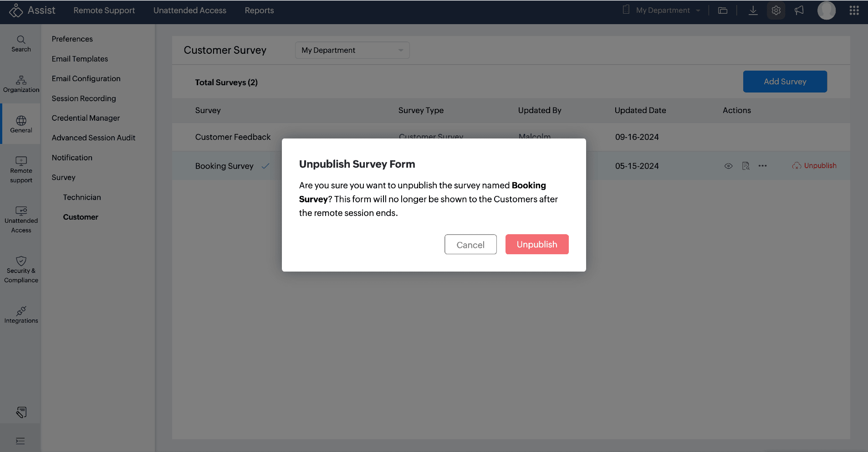868x452 pixels.
Task: Click the tags icon at sidebar bottom
Action: point(21,412)
